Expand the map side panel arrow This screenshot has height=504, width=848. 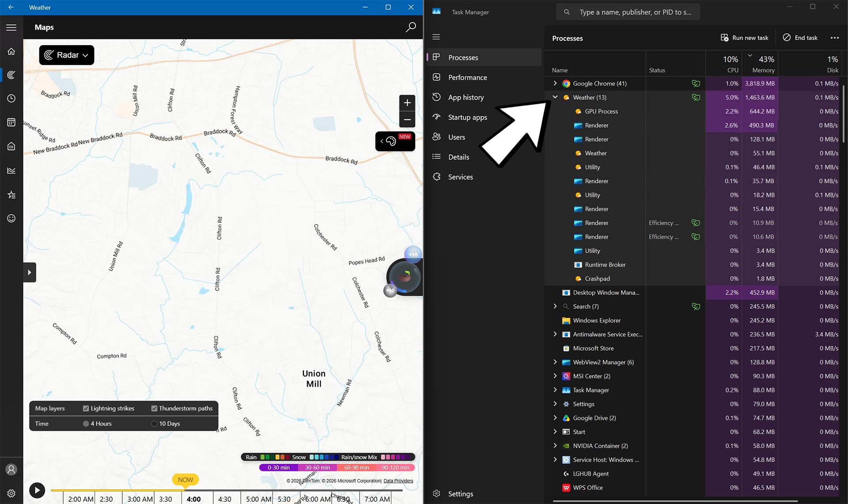pyautogui.click(x=30, y=273)
